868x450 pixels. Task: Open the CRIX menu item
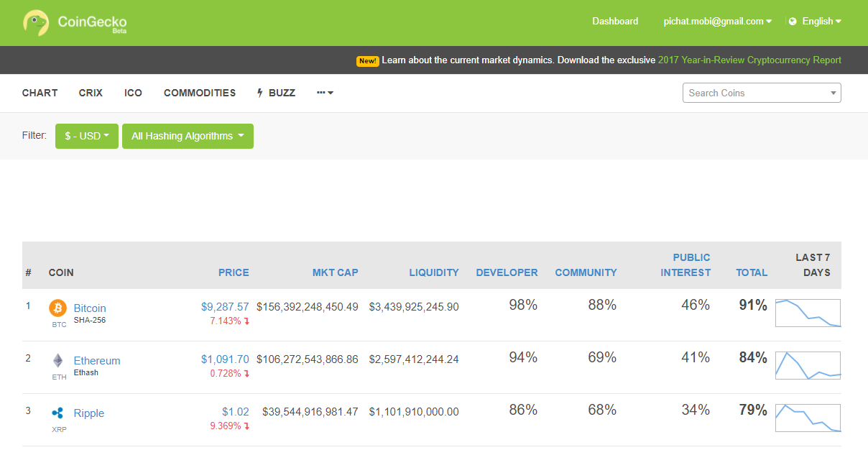tap(91, 93)
